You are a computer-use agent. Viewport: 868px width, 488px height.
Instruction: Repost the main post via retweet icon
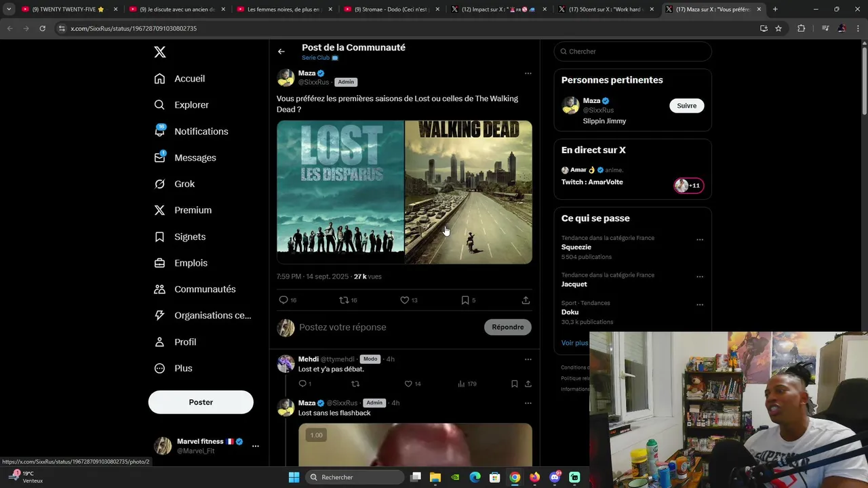(344, 300)
